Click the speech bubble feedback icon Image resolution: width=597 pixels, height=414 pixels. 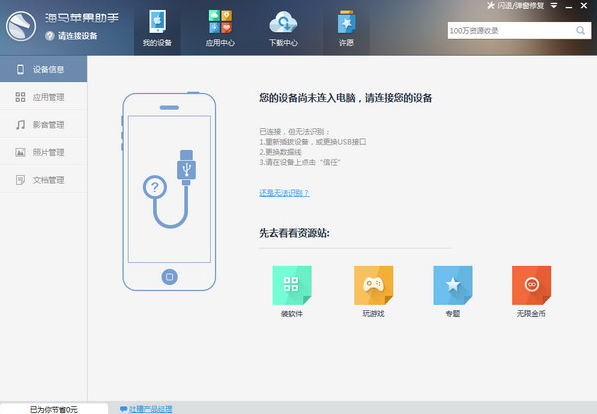coord(123,409)
